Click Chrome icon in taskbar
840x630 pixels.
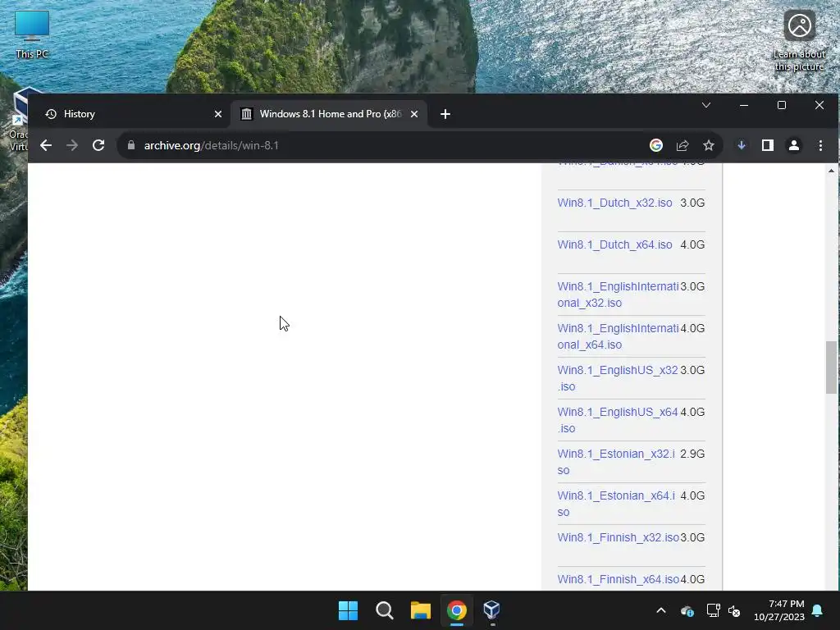[x=456, y=610]
